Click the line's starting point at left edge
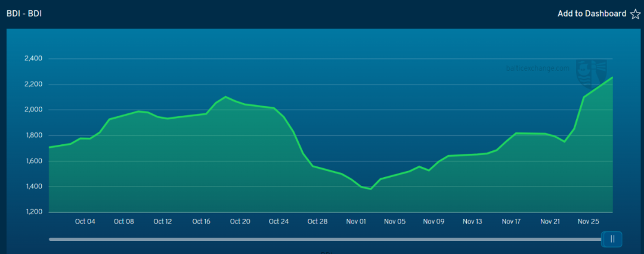Image resolution: width=644 pixels, height=254 pixels. (x=49, y=147)
